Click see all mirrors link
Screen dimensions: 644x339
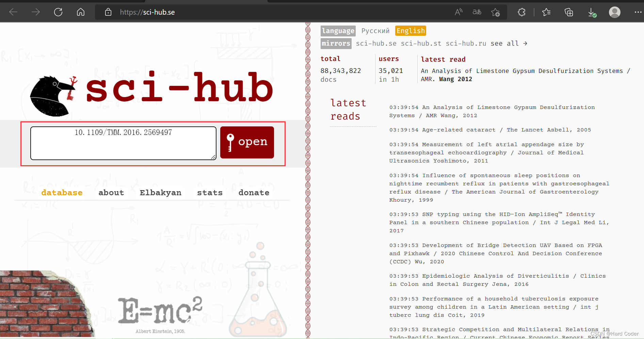click(509, 43)
